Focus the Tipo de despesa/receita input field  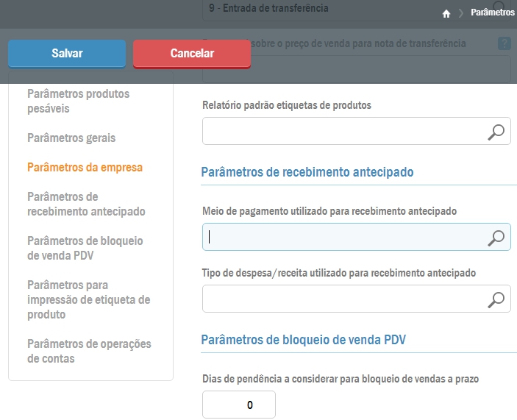point(343,299)
